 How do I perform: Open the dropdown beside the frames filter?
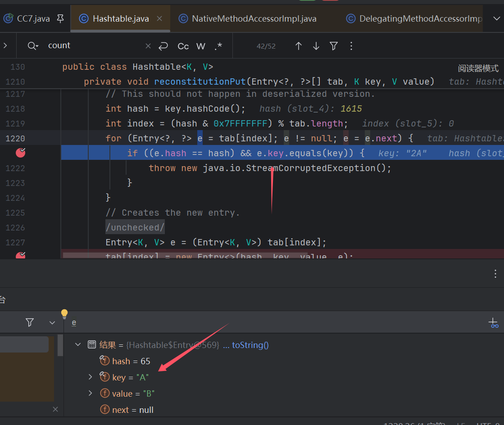pos(52,322)
